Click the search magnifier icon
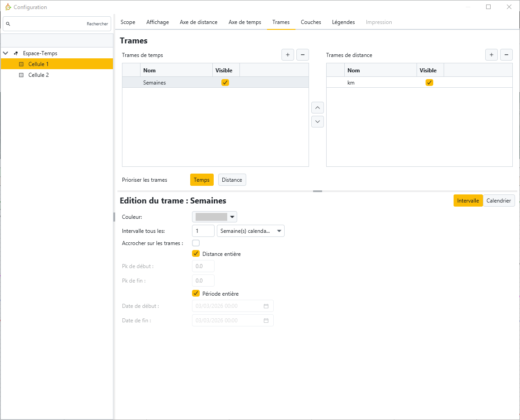This screenshot has height=420, width=520. pyautogui.click(x=8, y=24)
